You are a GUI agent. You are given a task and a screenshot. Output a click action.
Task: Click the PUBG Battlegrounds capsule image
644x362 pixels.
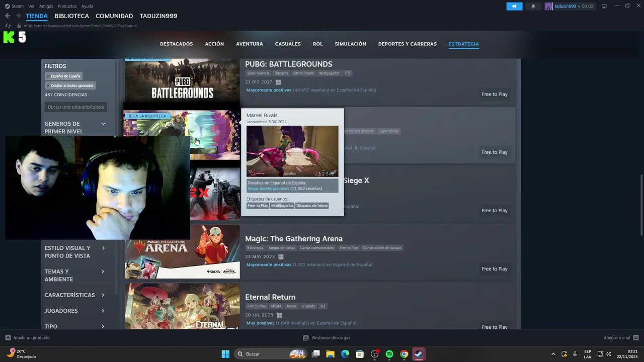[x=182, y=81]
